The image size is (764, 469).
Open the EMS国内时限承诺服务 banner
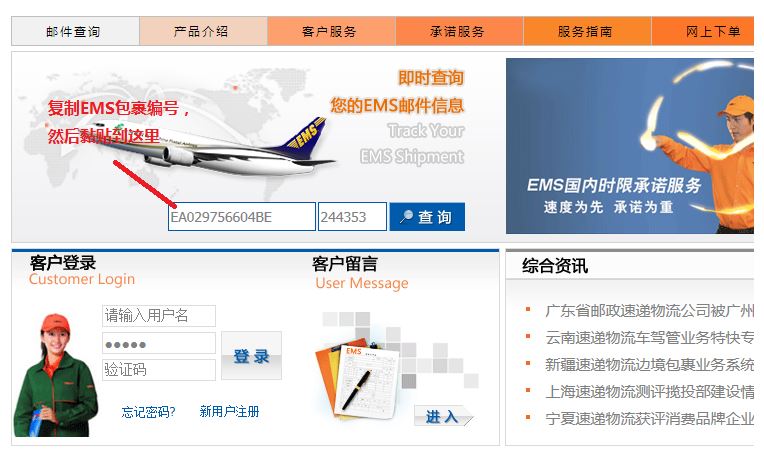(x=630, y=146)
